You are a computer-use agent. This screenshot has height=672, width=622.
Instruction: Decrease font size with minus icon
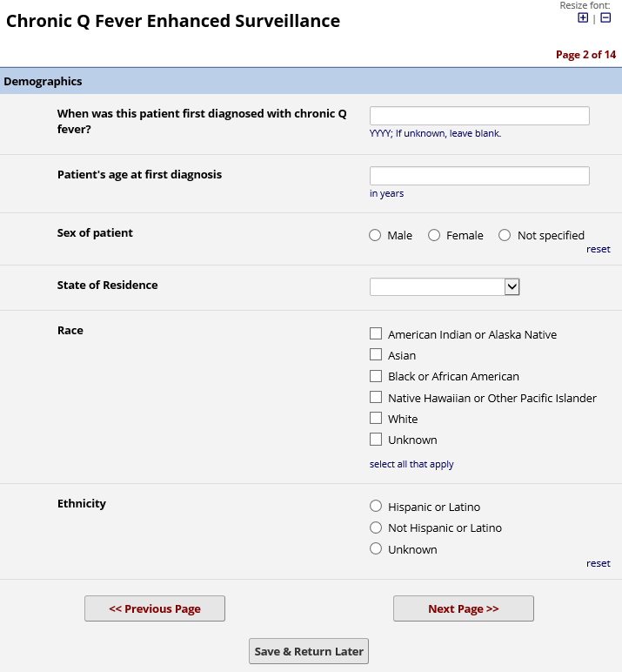pos(605,18)
